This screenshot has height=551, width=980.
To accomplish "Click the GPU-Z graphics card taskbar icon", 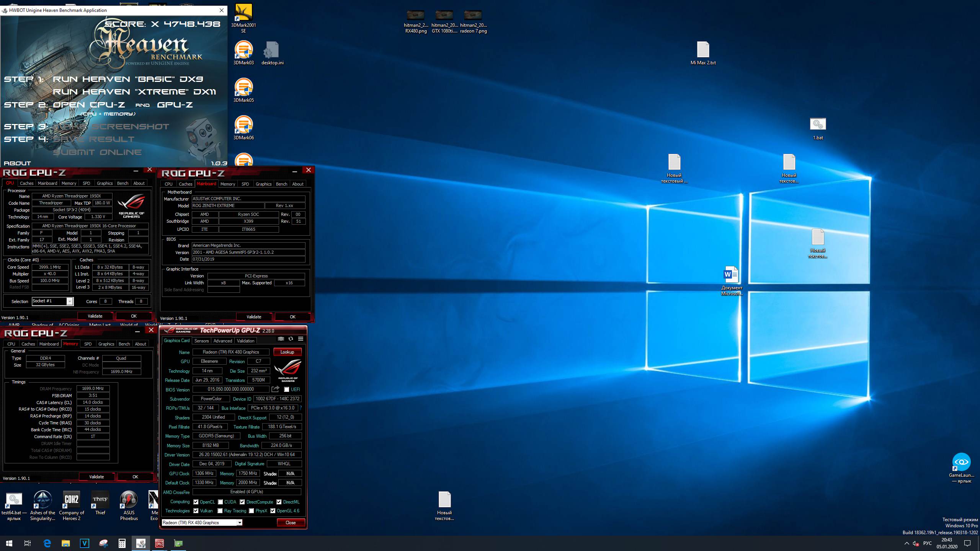I will click(178, 543).
